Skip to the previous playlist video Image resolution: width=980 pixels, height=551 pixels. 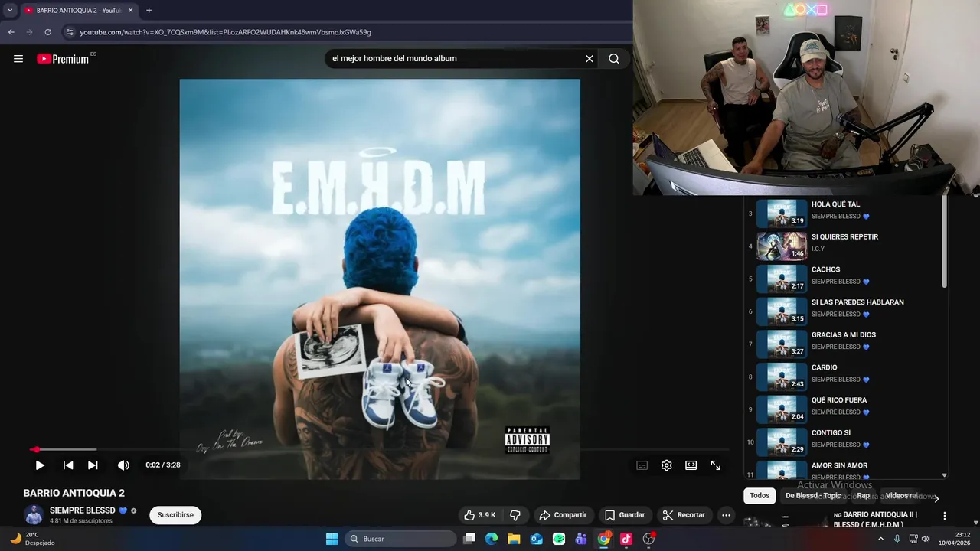coord(68,465)
